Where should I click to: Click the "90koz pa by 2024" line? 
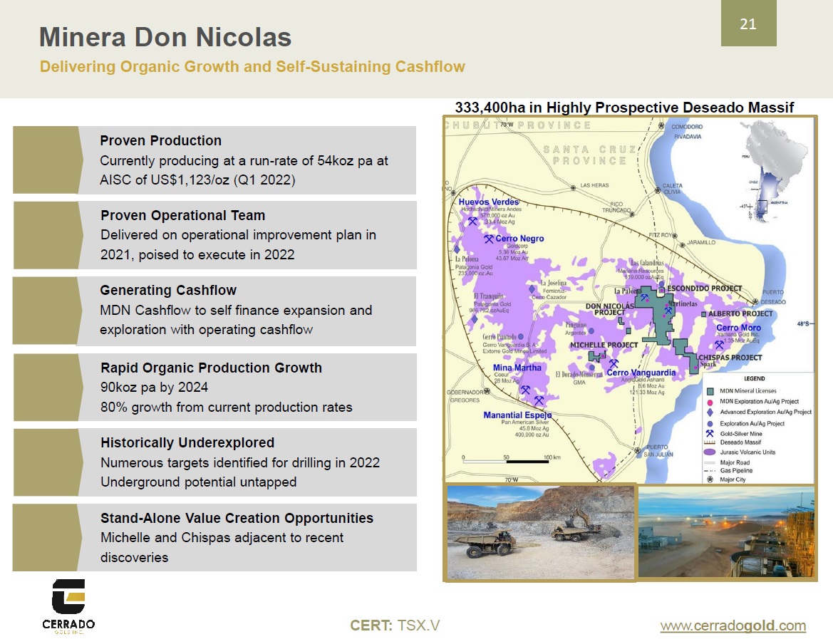point(154,388)
